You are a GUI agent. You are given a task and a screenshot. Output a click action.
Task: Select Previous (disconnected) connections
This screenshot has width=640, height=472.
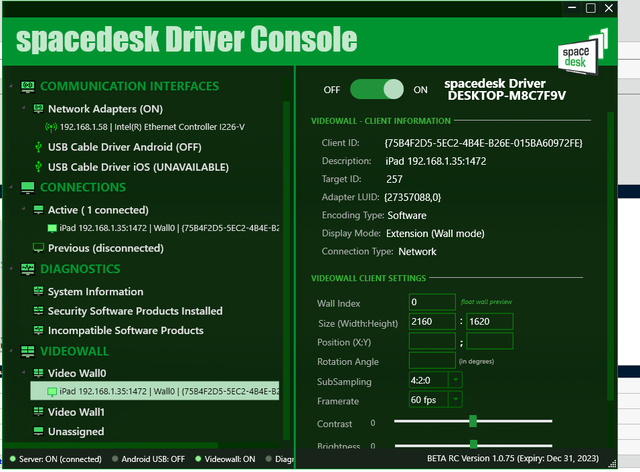[x=106, y=248]
